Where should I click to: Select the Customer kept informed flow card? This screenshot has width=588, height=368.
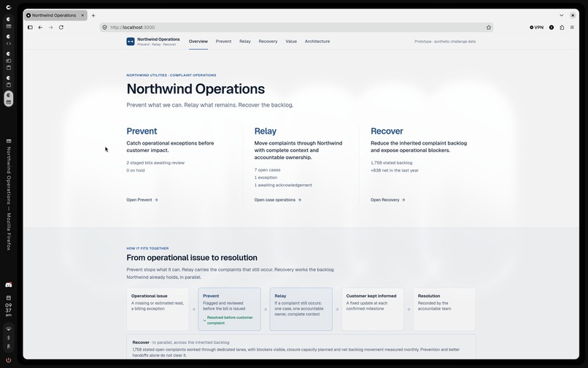tap(373, 309)
